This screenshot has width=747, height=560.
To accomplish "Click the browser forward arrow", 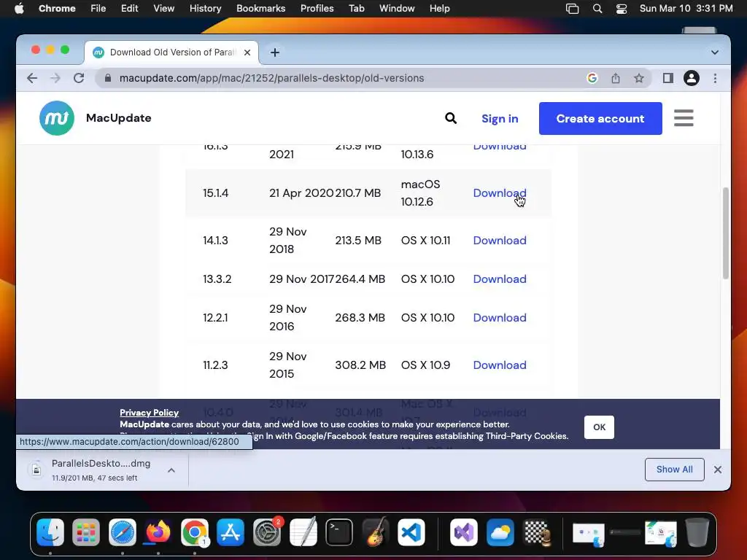I will [55, 78].
